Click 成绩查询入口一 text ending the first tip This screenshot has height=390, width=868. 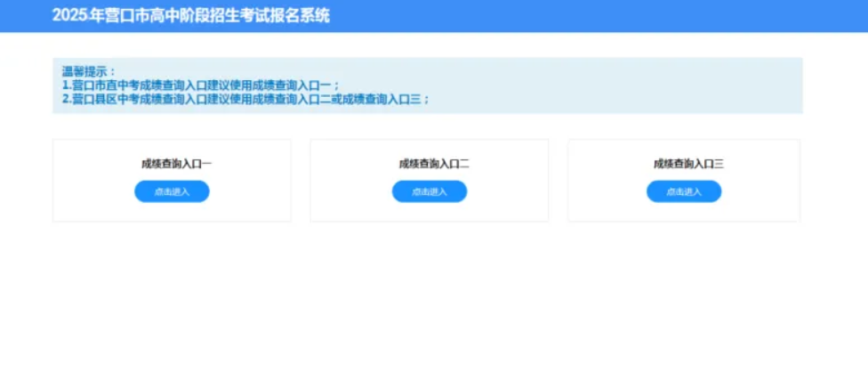pyautogui.click(x=291, y=85)
